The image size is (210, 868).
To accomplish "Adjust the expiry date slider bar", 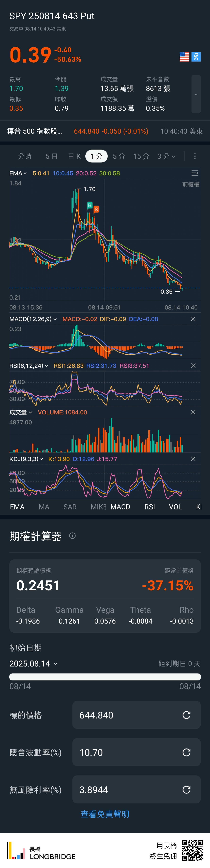I will coord(105,677).
